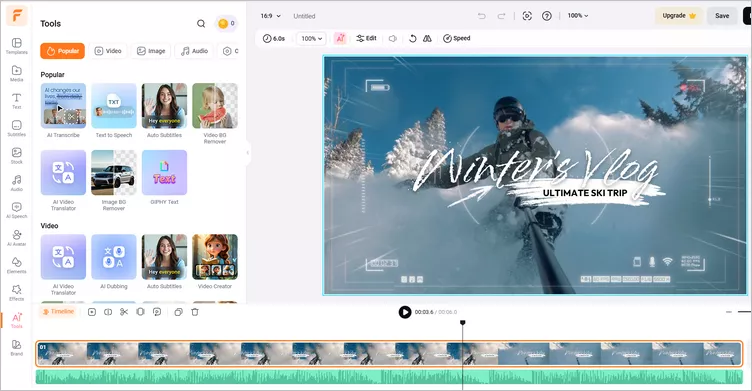Add a scene using the timeline plus-frame icon

(x=92, y=312)
